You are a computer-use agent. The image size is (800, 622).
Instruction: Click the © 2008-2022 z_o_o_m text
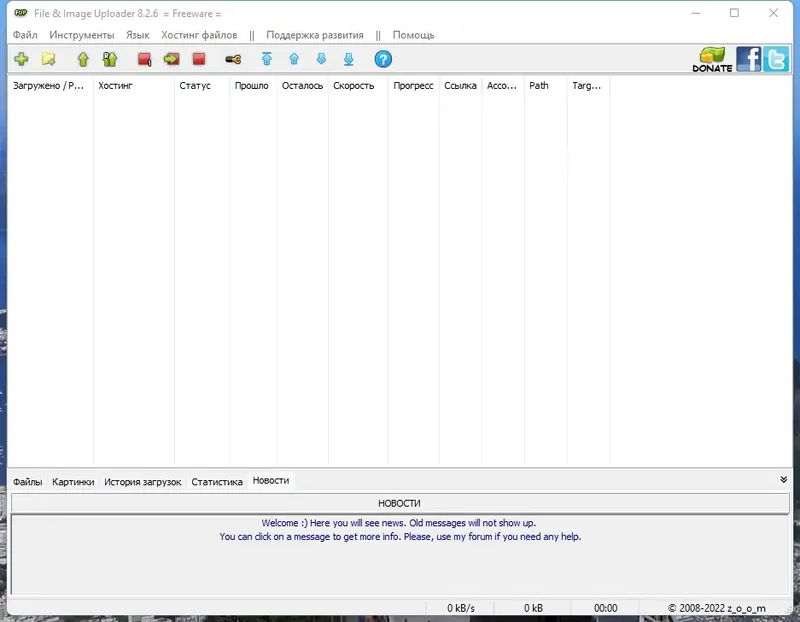[716, 608]
